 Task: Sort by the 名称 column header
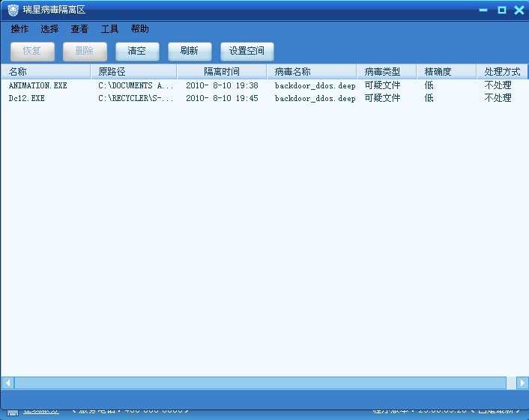pos(46,71)
